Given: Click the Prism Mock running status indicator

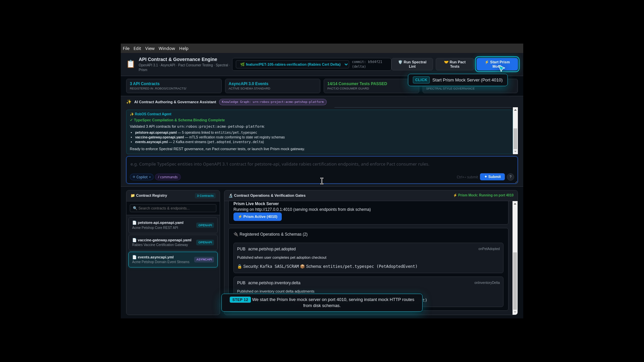Looking at the screenshot, I should [483, 195].
